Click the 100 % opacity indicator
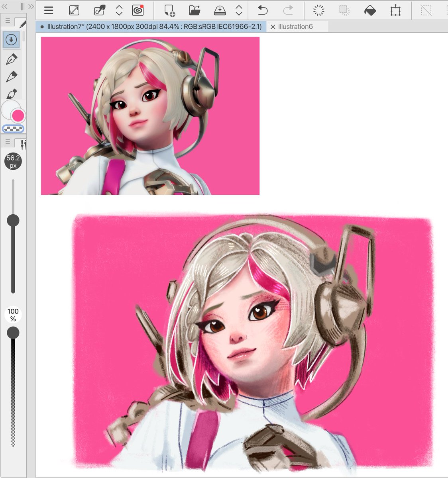Screen dimensions: 448x478 pyautogui.click(x=13, y=314)
